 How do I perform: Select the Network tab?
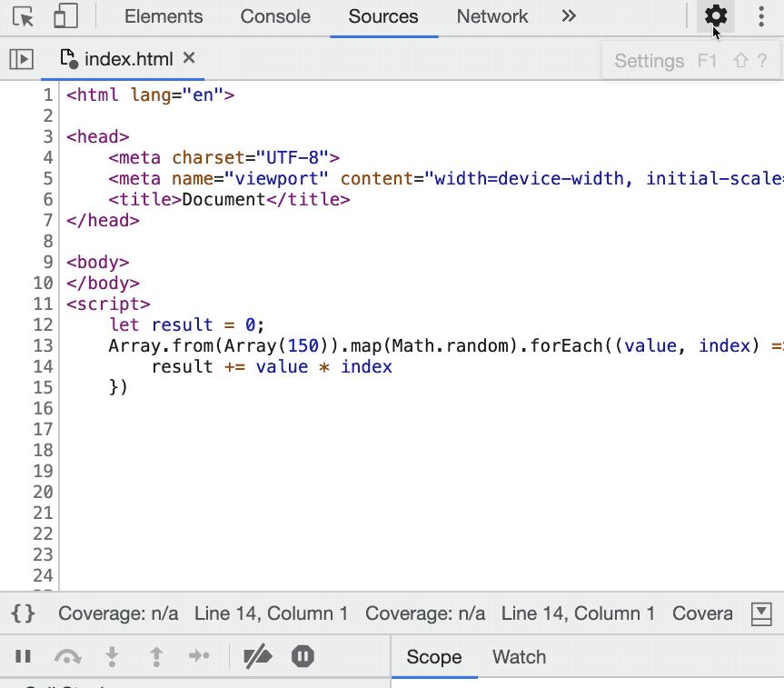[x=492, y=16]
